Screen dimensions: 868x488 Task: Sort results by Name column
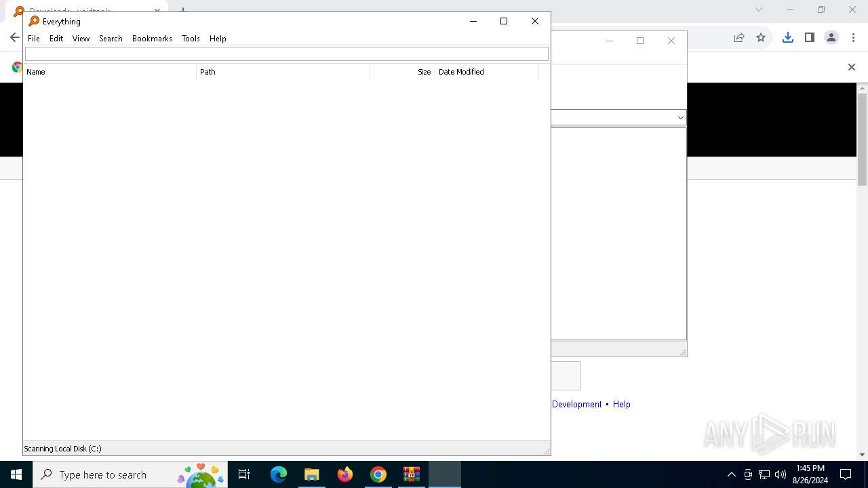110,72
